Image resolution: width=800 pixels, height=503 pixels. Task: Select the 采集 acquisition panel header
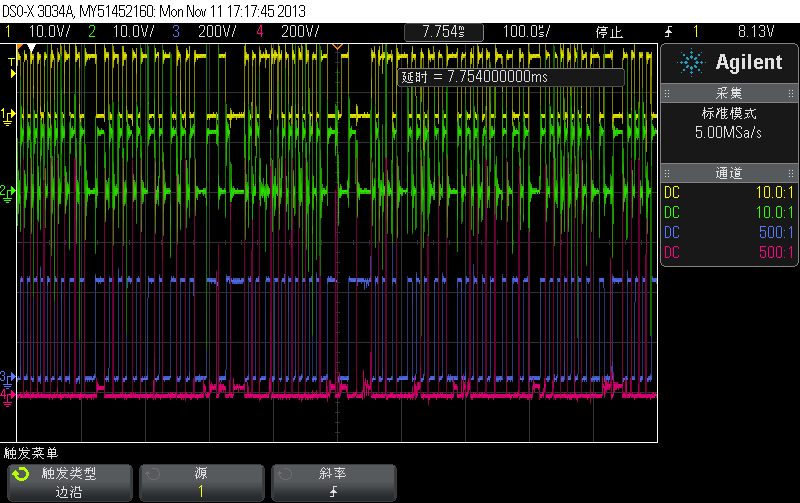pyautogui.click(x=727, y=93)
